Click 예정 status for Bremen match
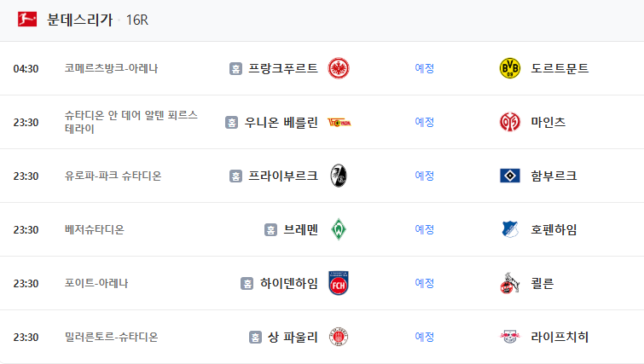The height and width of the screenshot is (364, 644). point(424,229)
